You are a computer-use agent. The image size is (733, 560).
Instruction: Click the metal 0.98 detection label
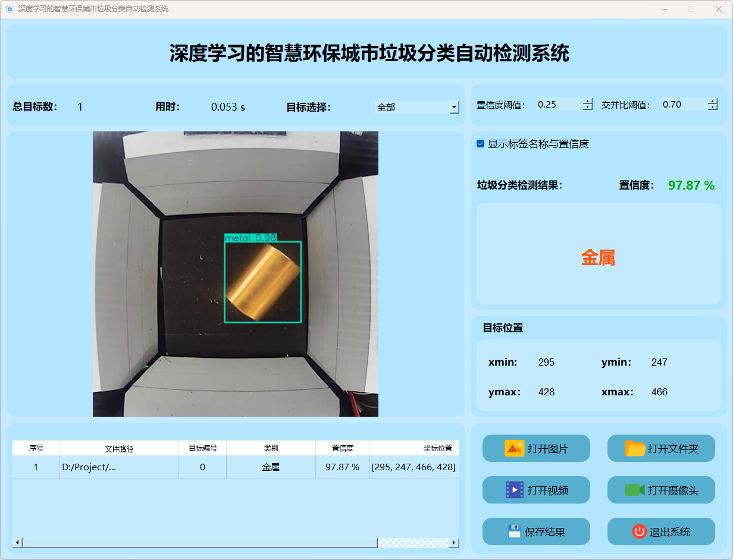pyautogui.click(x=250, y=238)
